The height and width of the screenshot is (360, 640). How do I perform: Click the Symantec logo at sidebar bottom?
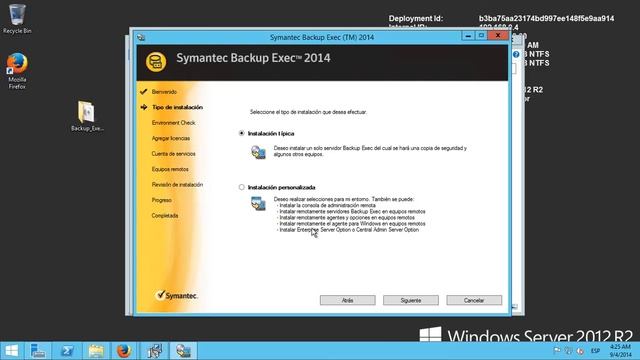point(177,295)
